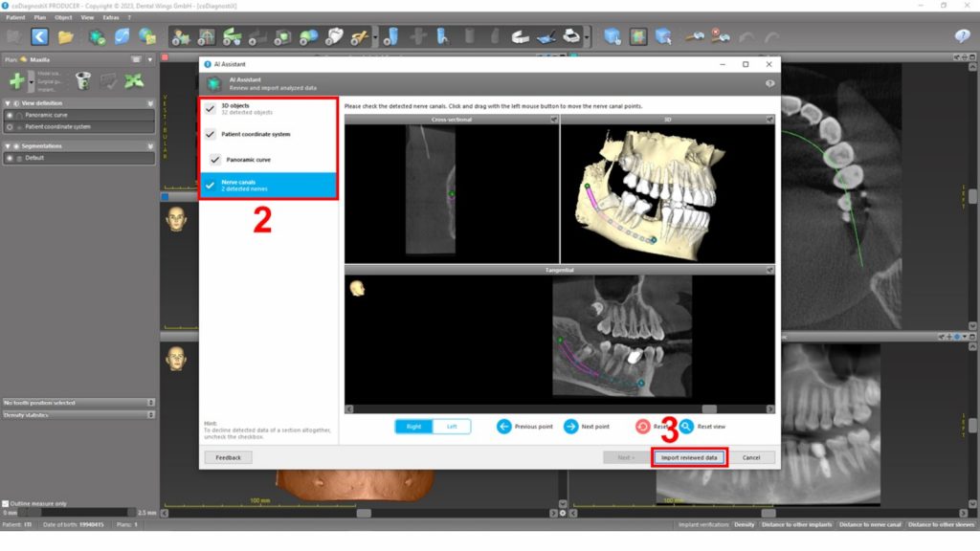Switch nerve side to Left

(452, 427)
